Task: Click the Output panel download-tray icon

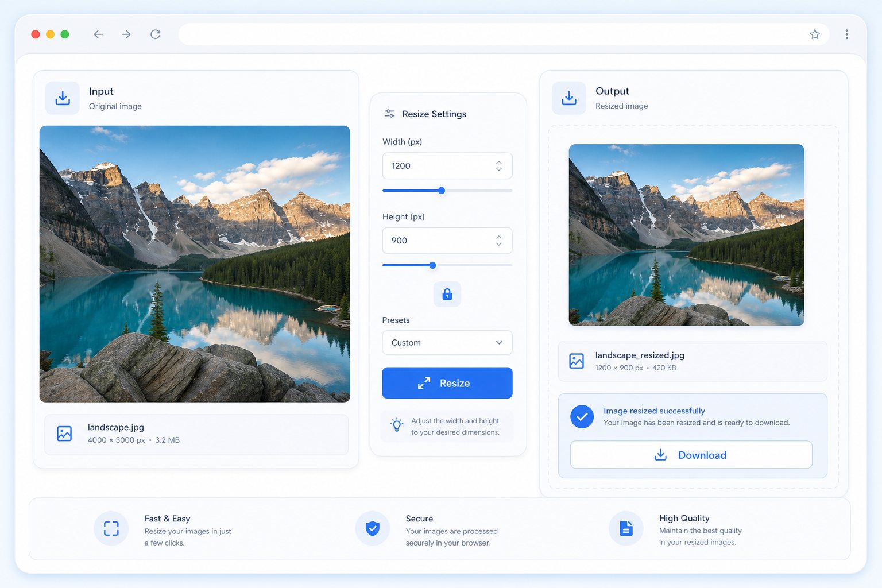Action: click(569, 98)
